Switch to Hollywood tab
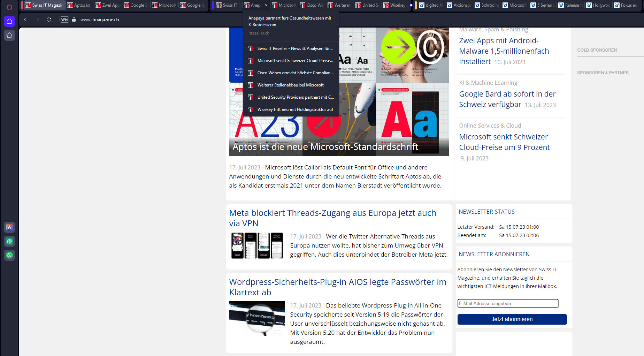The image size is (644, 356). pyautogui.click(x=598, y=5)
